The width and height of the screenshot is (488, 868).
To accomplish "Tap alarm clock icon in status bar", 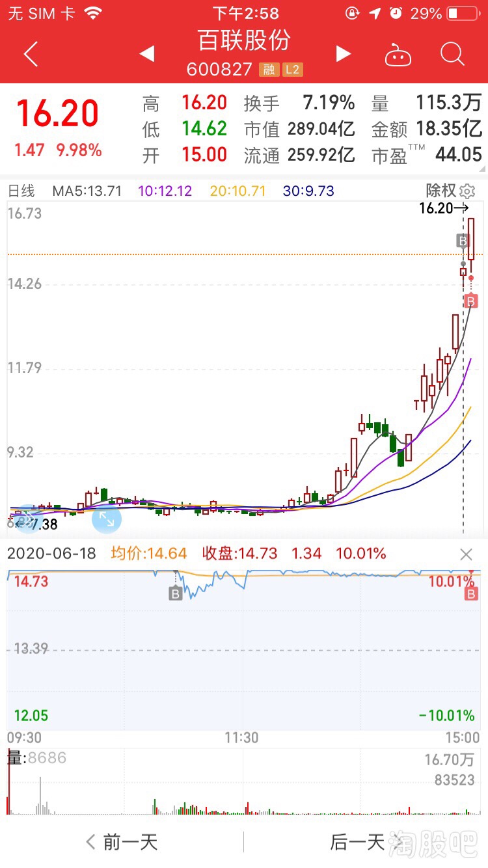I will coord(395,13).
